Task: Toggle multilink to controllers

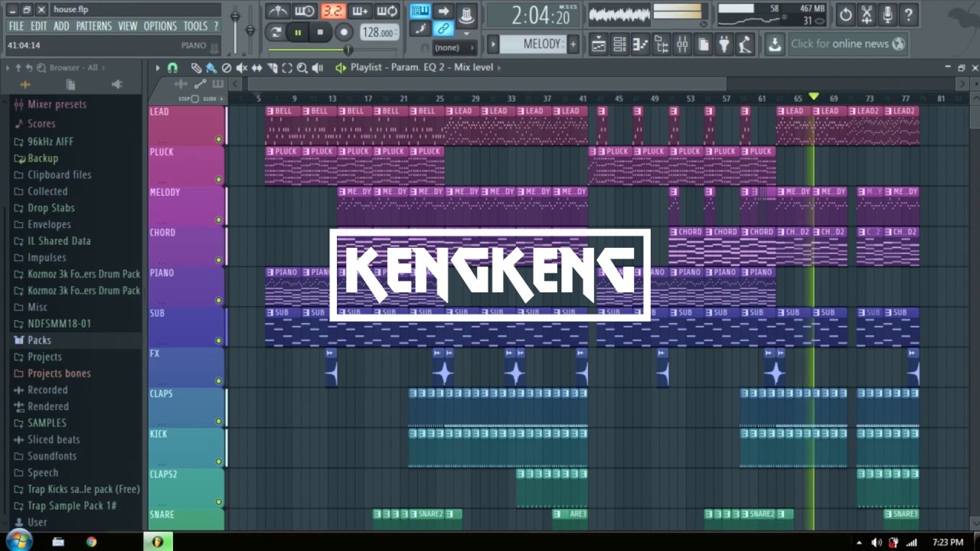Action: click(x=443, y=29)
